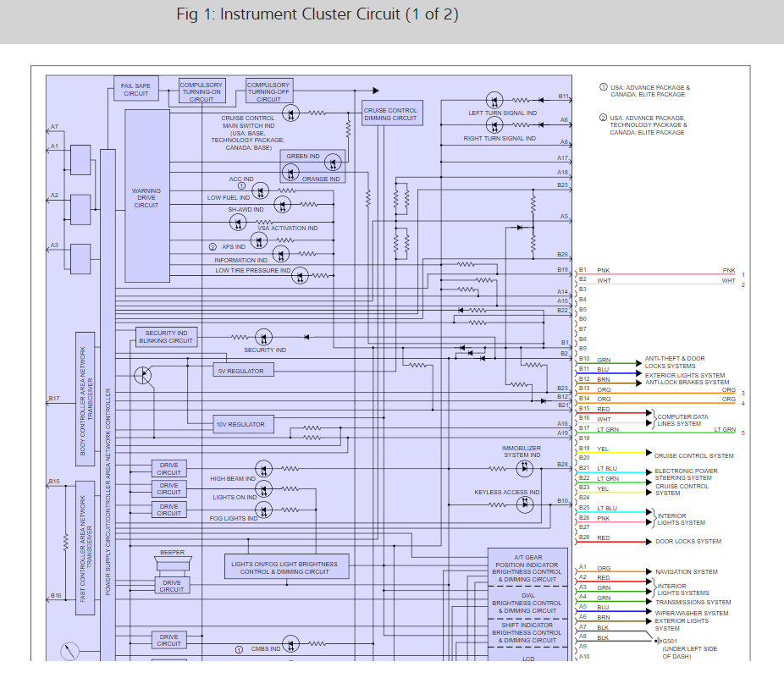The width and height of the screenshot is (784, 678).
Task: Click the pink B1 PNK wire line
Action: [658, 274]
